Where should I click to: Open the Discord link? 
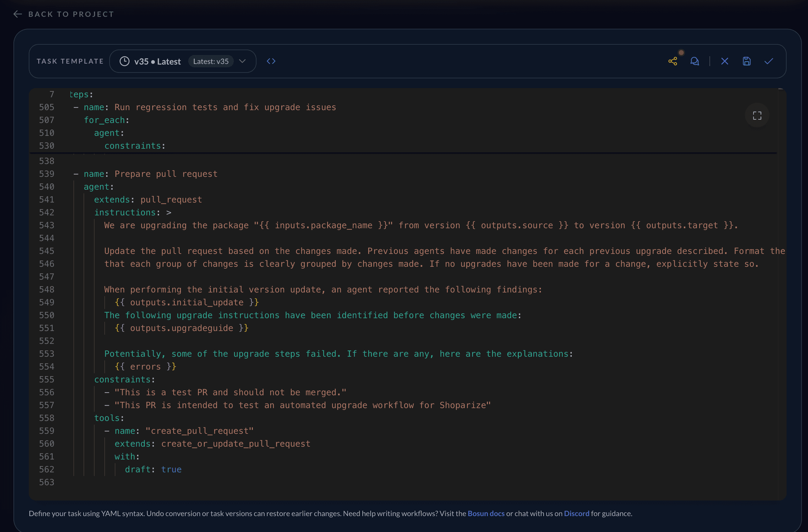click(576, 513)
